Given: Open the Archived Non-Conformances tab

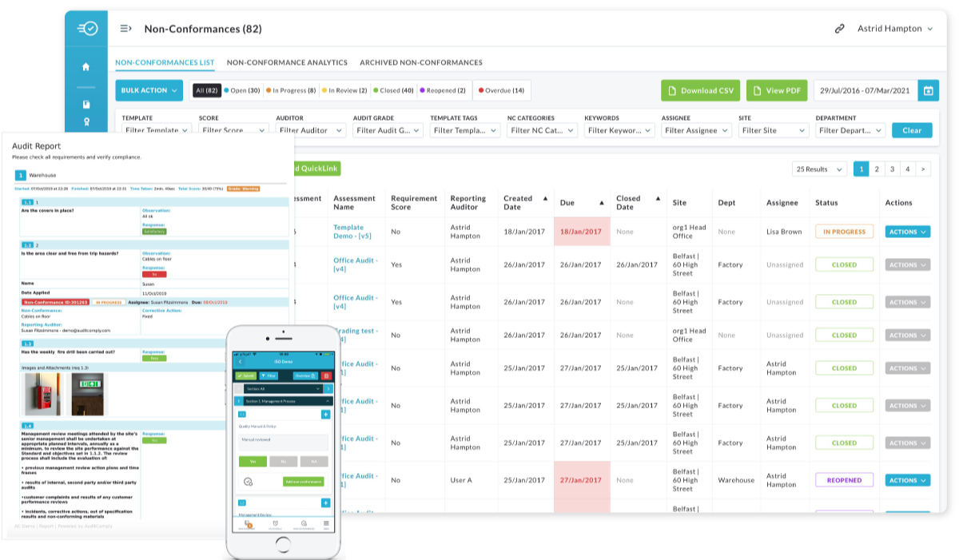Looking at the screenshot, I should 420,62.
